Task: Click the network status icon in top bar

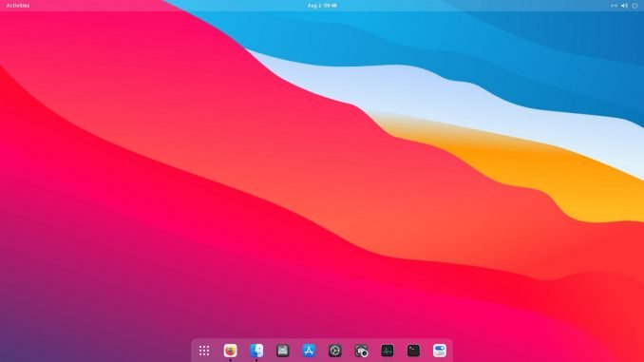Action: (614, 6)
